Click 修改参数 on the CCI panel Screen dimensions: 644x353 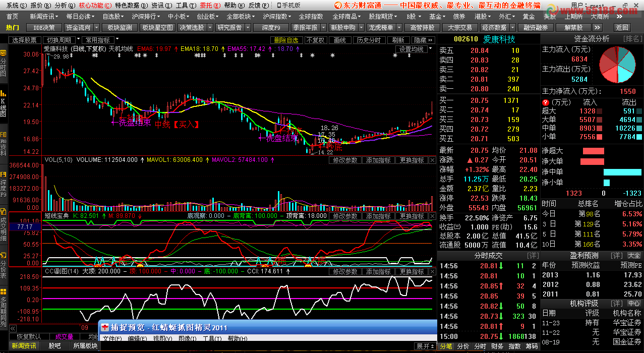[x=345, y=271]
